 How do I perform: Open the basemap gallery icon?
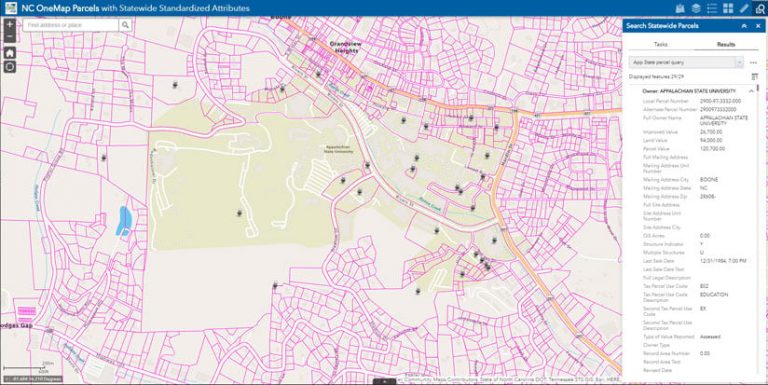(680, 9)
